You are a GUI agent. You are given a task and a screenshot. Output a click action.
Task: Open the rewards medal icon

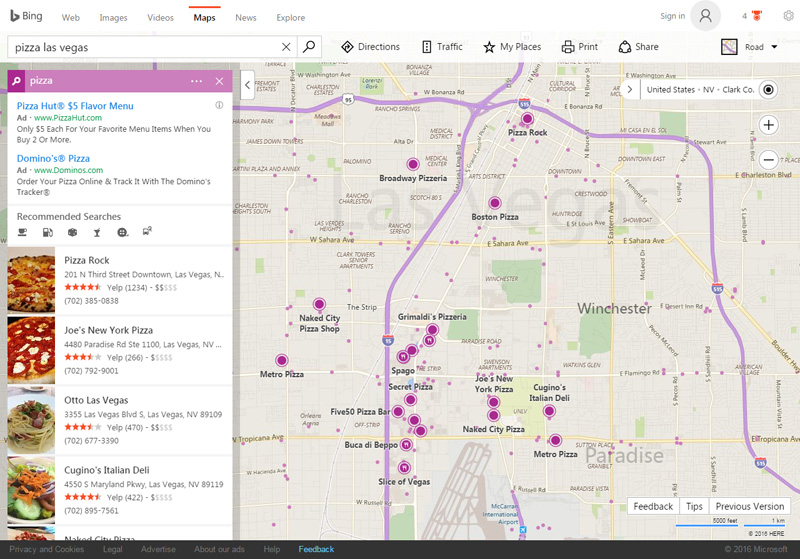pos(757,16)
